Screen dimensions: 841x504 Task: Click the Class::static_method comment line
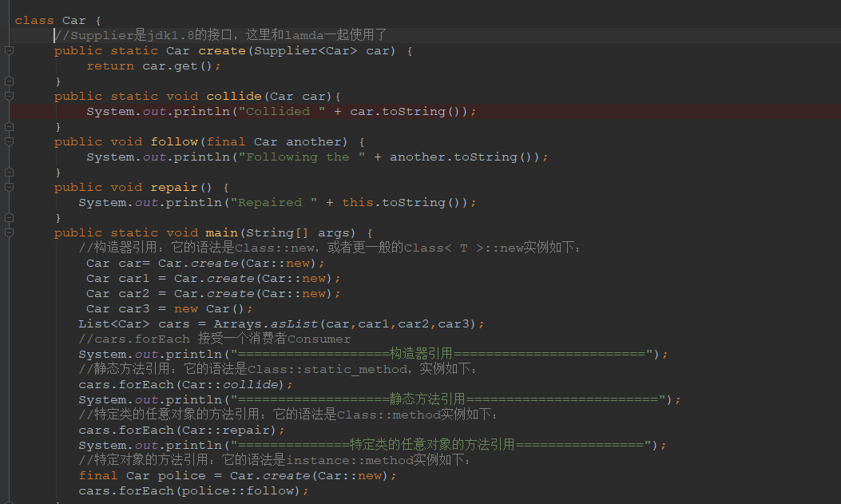tap(278, 369)
